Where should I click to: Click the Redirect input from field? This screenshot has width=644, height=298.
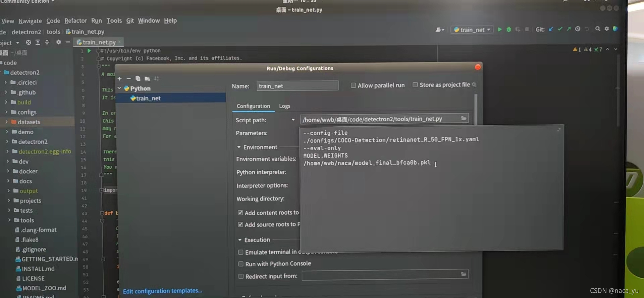click(385, 275)
